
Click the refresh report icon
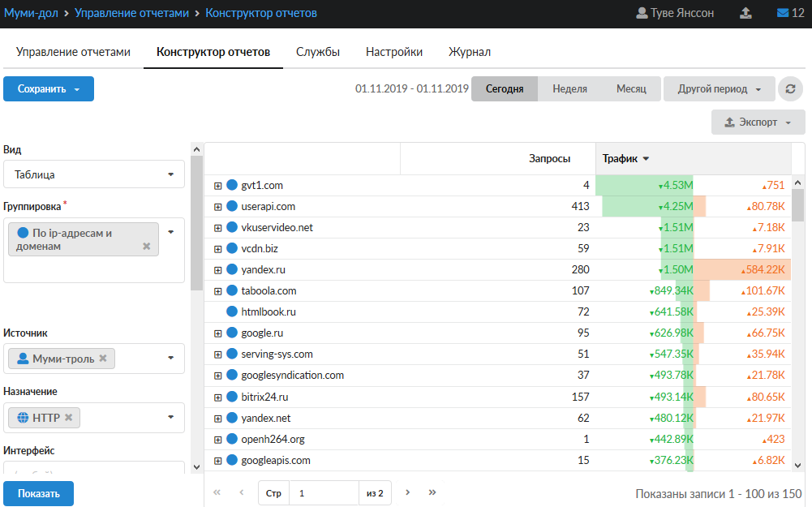coord(790,89)
